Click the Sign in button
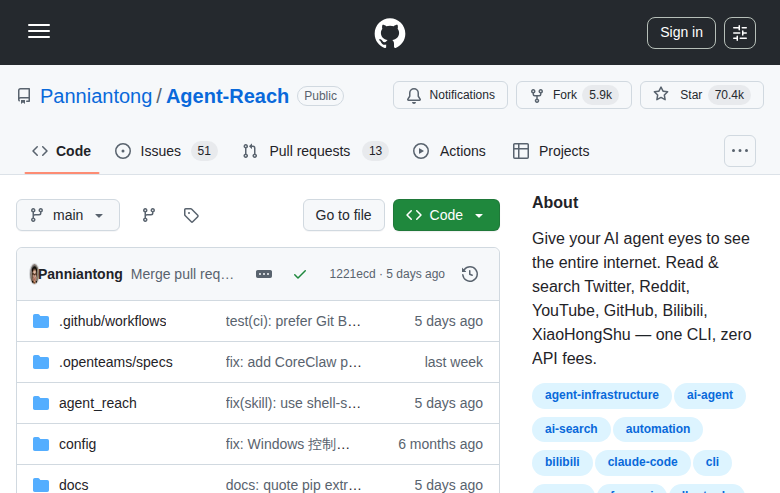Image resolution: width=780 pixels, height=493 pixels. point(681,33)
